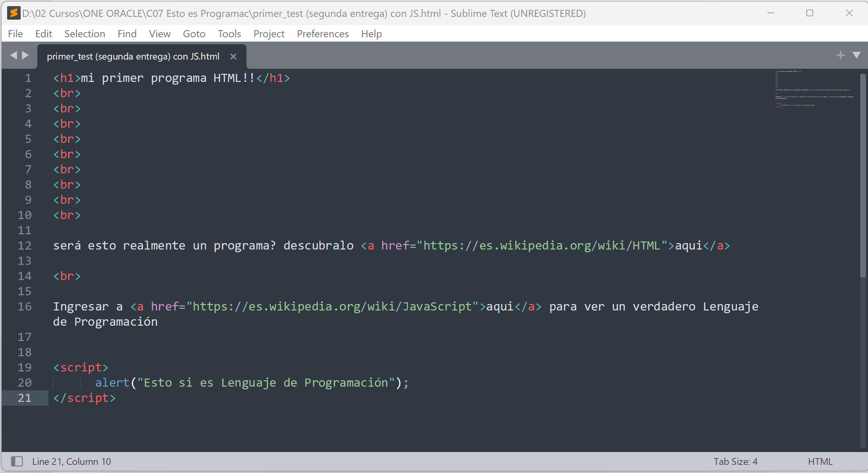
Task: Open the Find menu
Action: coord(127,34)
